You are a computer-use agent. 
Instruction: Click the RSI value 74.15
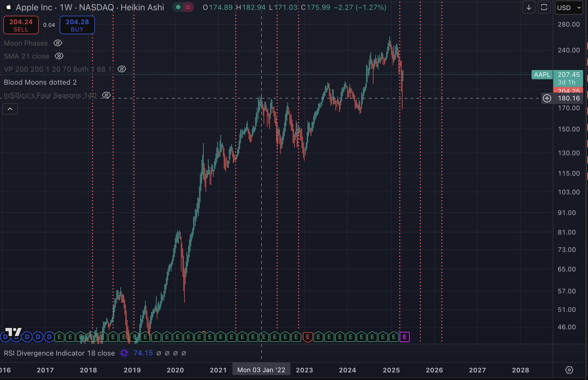143,353
